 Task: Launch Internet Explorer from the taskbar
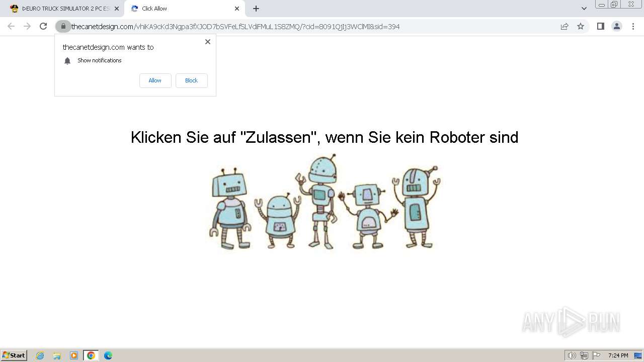40,355
